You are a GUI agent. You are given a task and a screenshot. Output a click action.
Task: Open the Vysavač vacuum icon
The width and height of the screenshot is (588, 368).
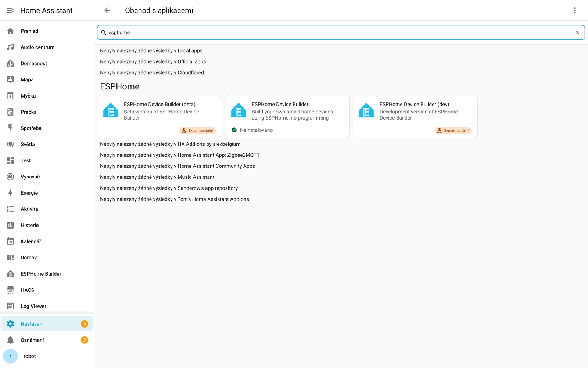pyautogui.click(x=10, y=177)
